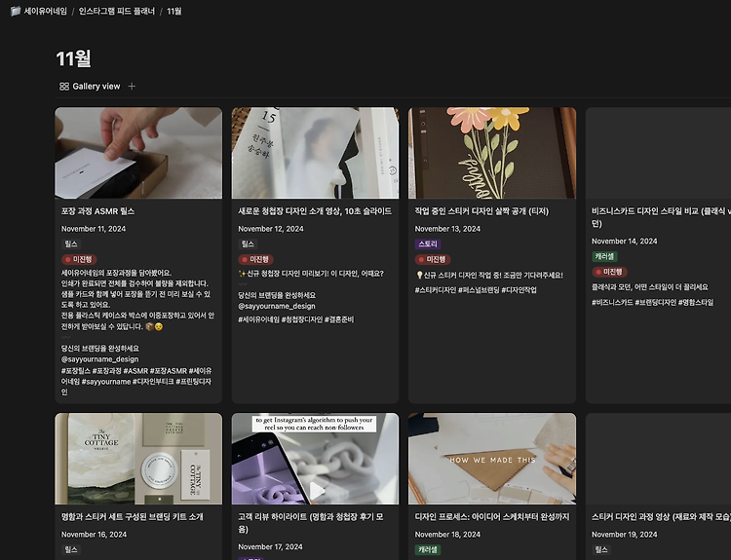
Task: Open the How We Made This thumbnail
Action: pos(492,459)
